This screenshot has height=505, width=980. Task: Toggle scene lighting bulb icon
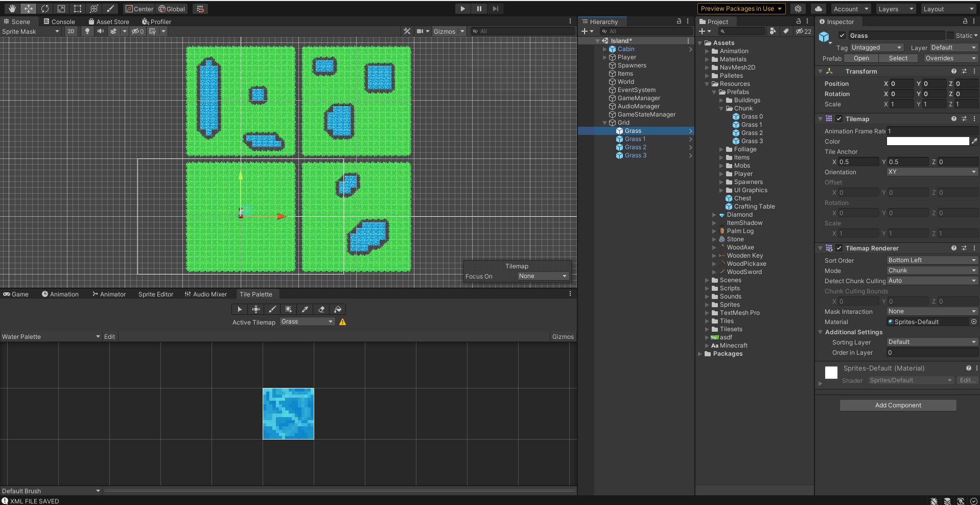pos(87,31)
